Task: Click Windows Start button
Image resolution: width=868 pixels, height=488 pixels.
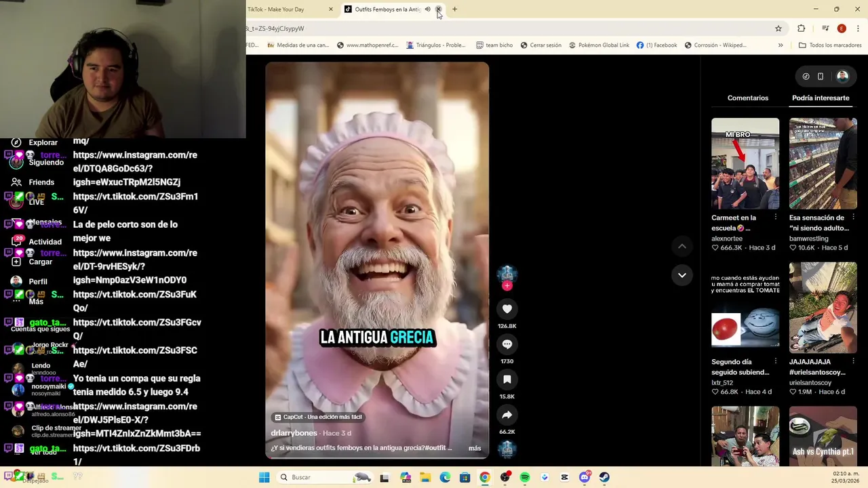Action: [264, 477]
